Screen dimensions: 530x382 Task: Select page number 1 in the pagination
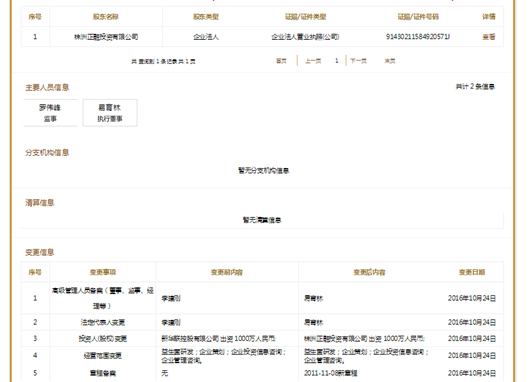(x=336, y=61)
